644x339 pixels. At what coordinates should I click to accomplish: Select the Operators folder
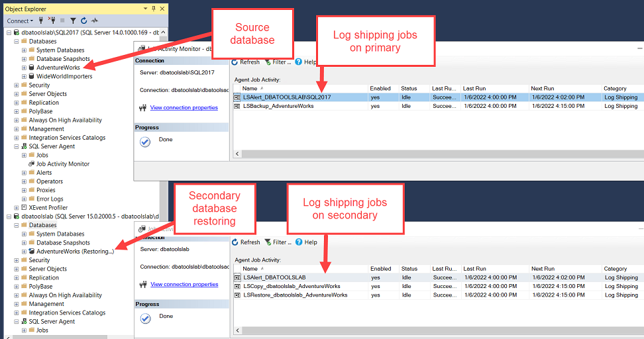click(49, 181)
